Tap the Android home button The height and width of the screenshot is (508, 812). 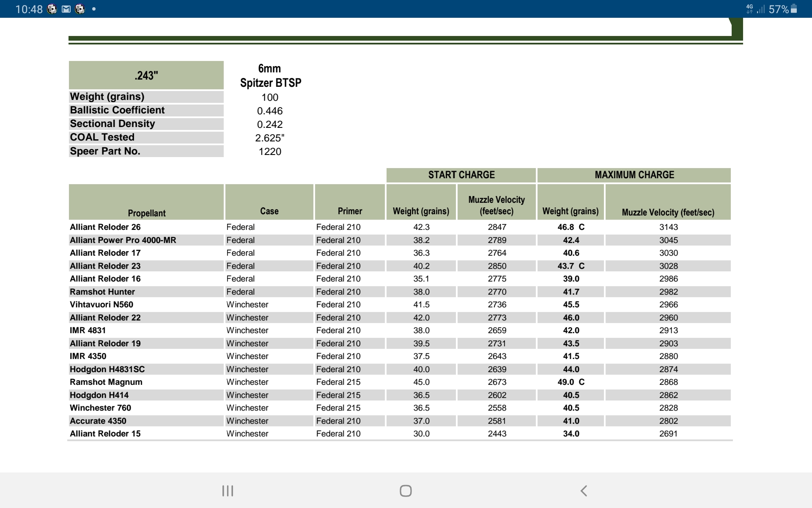click(x=406, y=491)
